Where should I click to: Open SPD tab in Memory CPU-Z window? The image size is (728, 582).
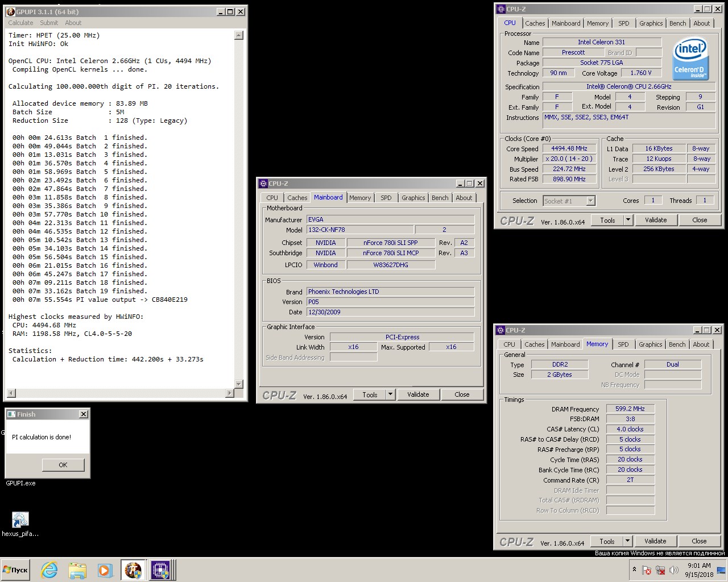[623, 344]
